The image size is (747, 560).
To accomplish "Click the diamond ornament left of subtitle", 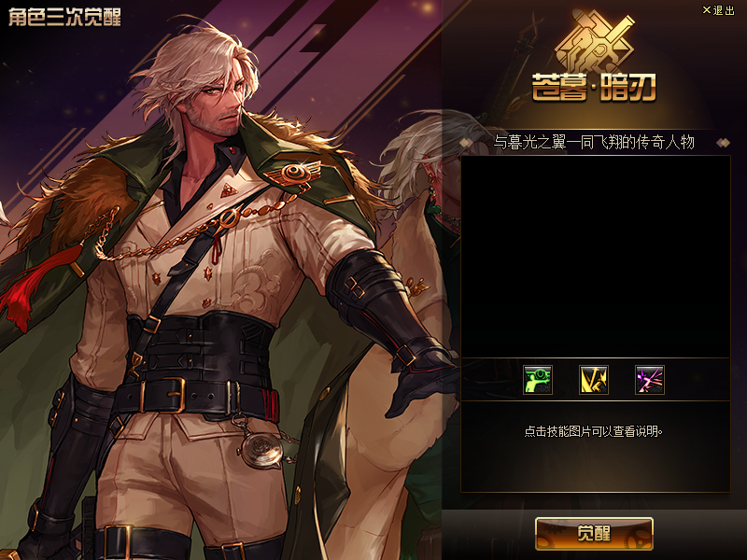I will (466, 143).
